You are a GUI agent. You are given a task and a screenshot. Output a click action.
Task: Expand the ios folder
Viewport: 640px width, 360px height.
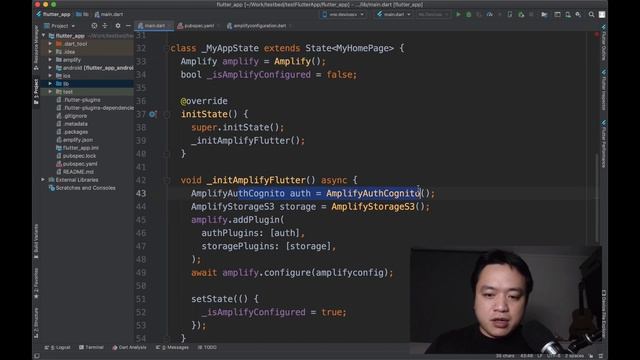coord(50,76)
